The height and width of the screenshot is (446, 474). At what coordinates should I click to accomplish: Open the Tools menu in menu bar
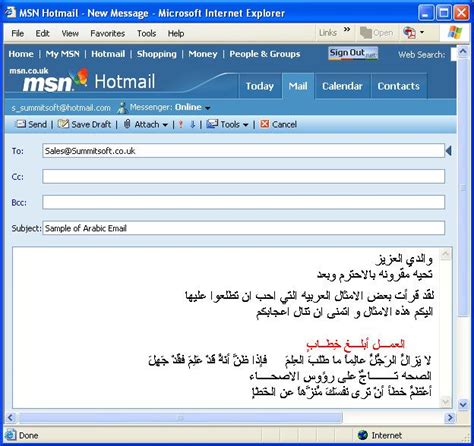coord(146,33)
